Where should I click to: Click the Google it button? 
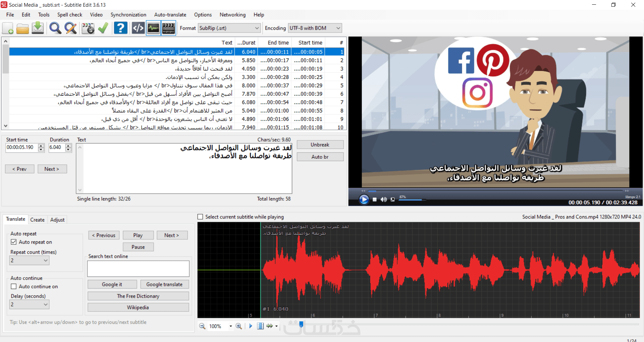pyautogui.click(x=112, y=284)
